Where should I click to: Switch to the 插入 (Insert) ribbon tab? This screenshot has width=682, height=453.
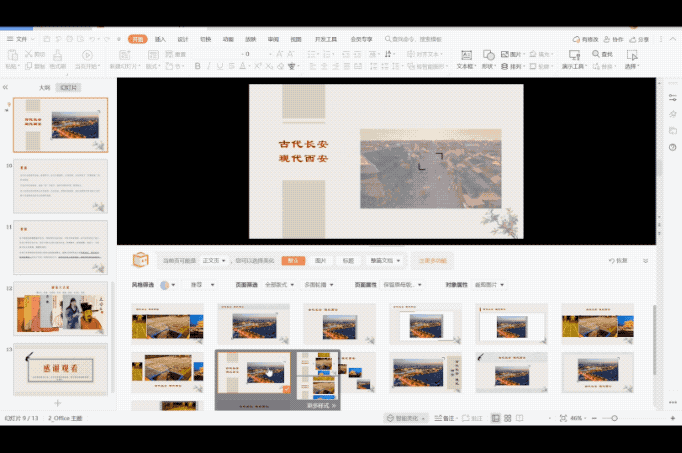(x=160, y=39)
